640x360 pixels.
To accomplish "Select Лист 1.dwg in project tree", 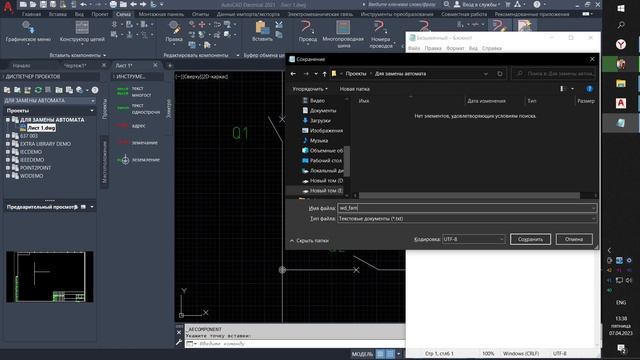I will (41, 128).
